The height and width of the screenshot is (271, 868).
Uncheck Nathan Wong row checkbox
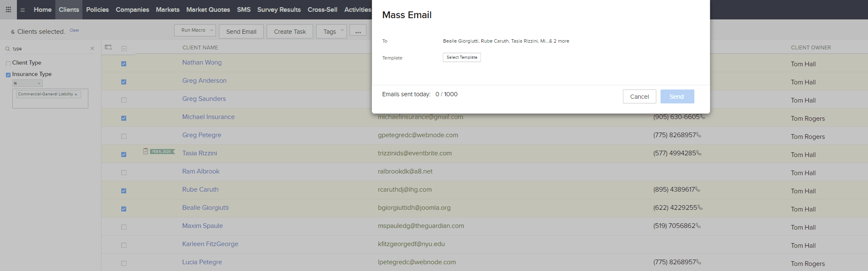pyautogui.click(x=124, y=64)
